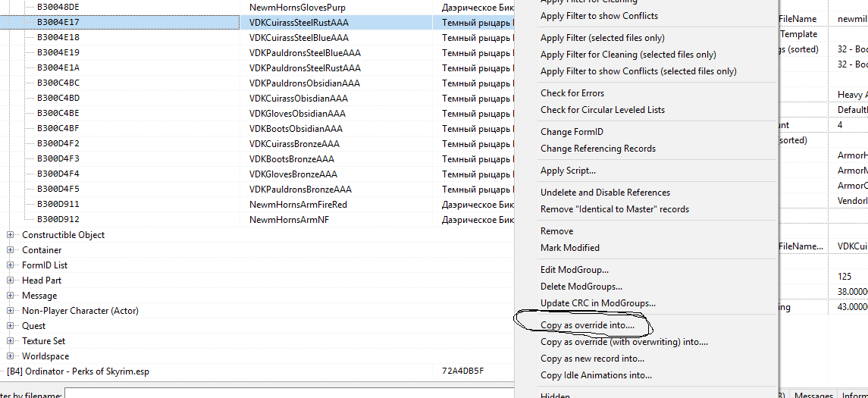Expand the Head Part node
This screenshot has height=398, width=868.
click(x=10, y=280)
